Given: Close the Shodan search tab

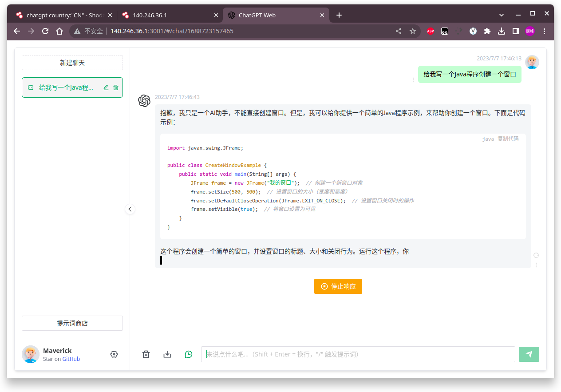Looking at the screenshot, I should tap(110, 15).
